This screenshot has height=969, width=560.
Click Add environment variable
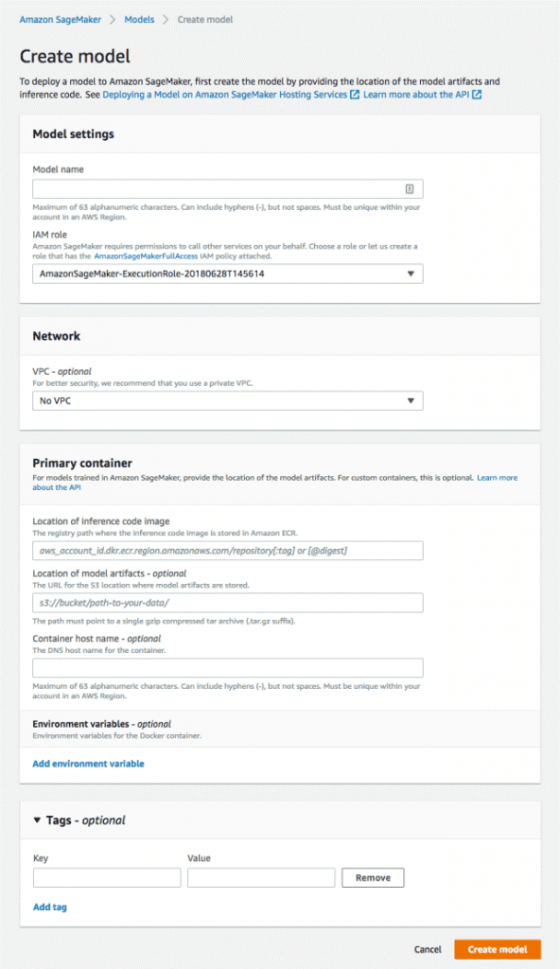[x=88, y=764]
